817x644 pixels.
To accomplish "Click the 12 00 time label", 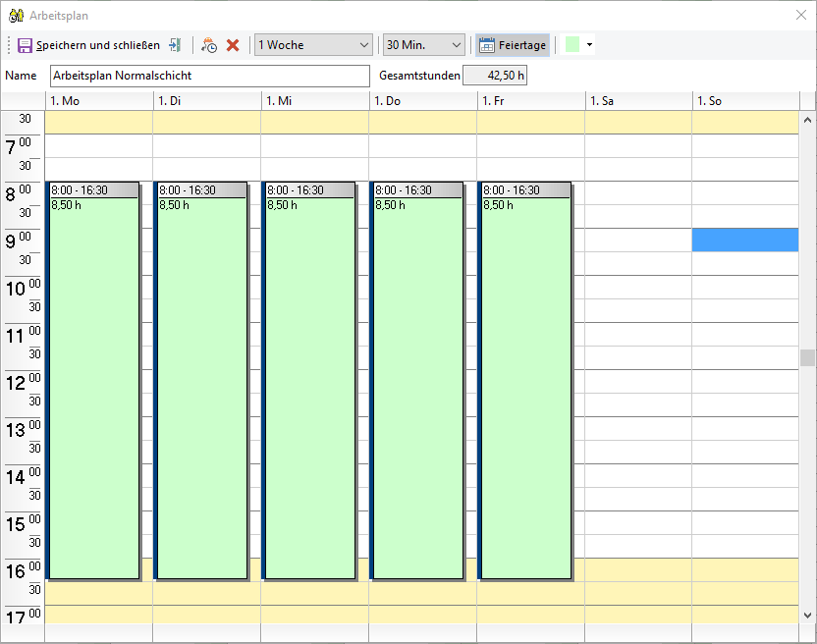I will pos(23,382).
